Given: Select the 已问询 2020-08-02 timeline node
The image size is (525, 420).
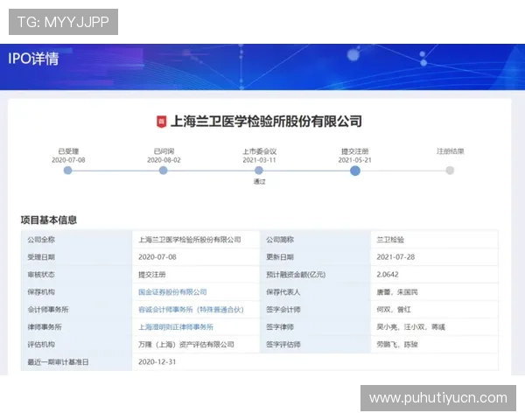Looking at the screenshot, I should click(164, 171).
